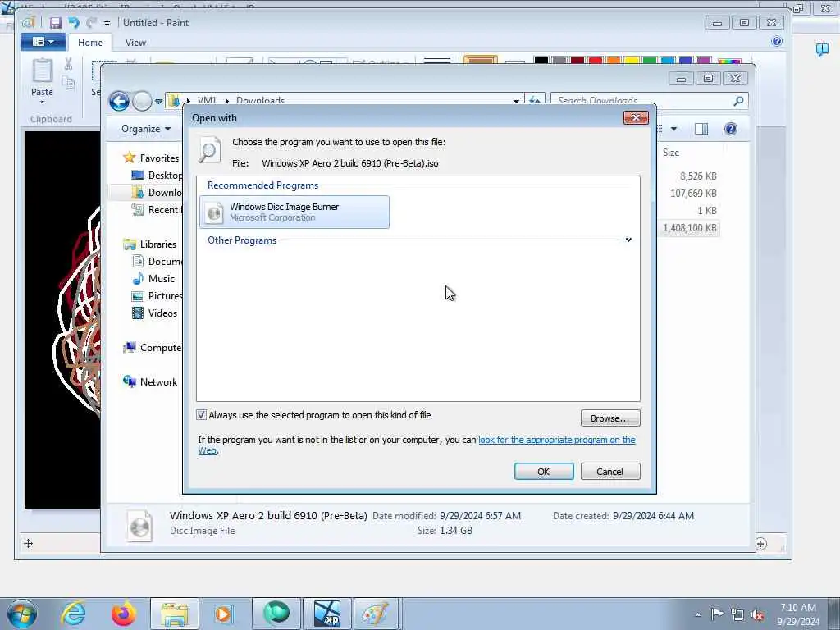This screenshot has height=630, width=840.
Task: Follow the look for appropriate program on Web link
Action: click(557, 440)
